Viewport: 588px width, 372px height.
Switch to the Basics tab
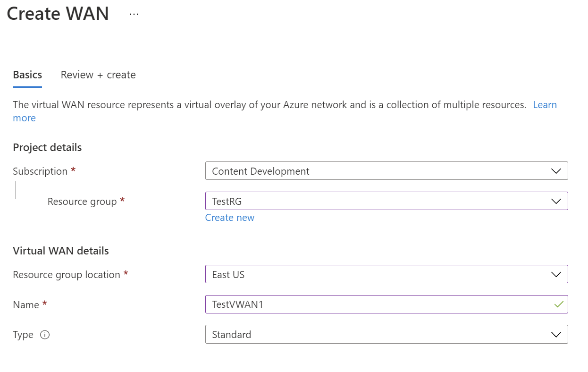27,75
